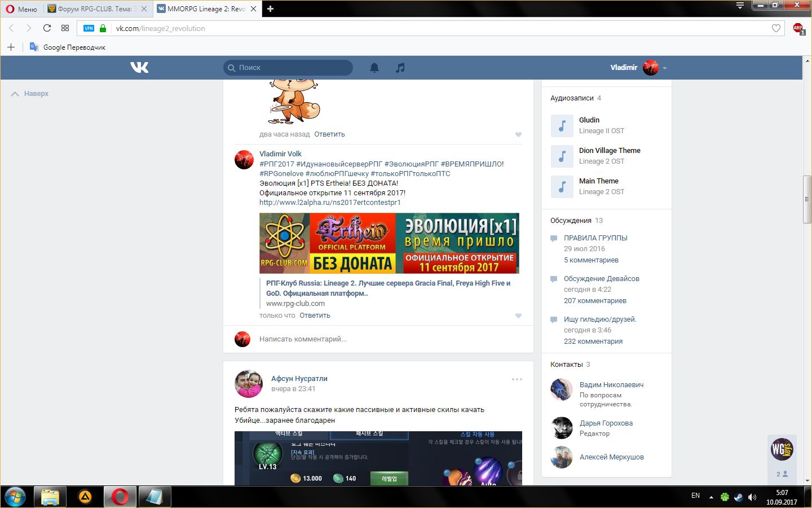The height and width of the screenshot is (508, 812).
Task: Open hashtag #РПГ2017
Action: [x=277, y=164]
